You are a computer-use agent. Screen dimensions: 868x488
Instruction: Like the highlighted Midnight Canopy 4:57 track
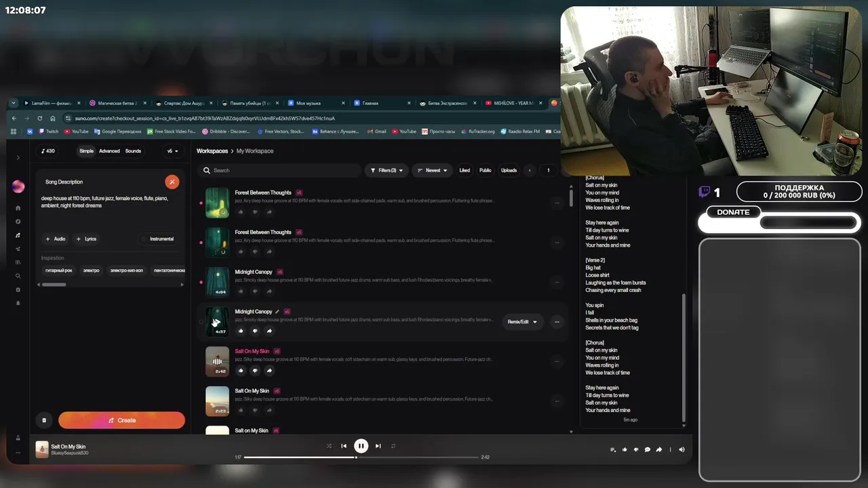tap(241, 331)
